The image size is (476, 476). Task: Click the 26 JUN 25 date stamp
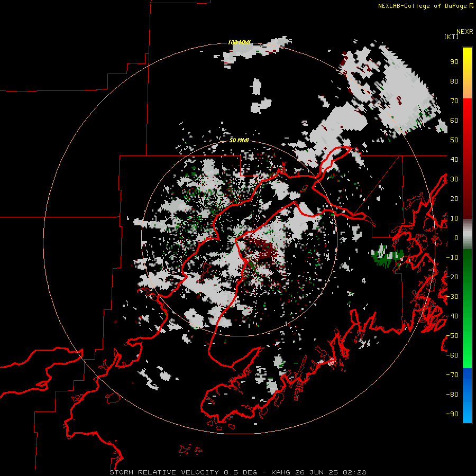coord(316,472)
